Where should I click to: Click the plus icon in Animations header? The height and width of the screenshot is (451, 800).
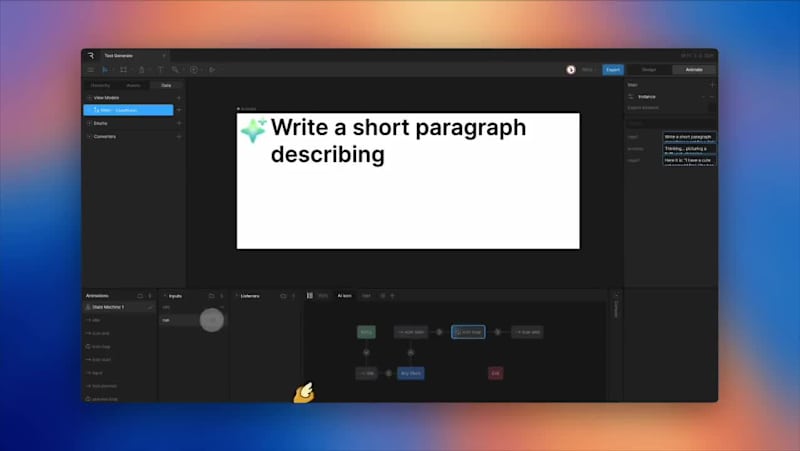(x=149, y=296)
